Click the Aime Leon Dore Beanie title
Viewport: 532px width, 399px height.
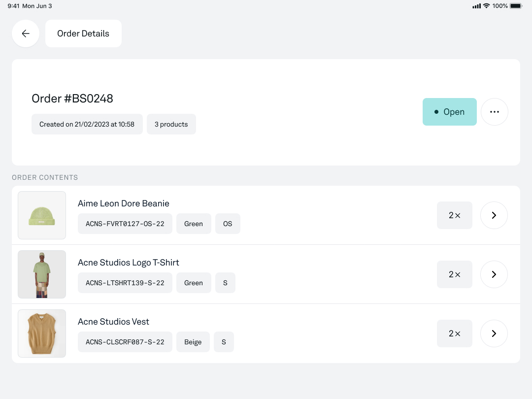(124, 203)
